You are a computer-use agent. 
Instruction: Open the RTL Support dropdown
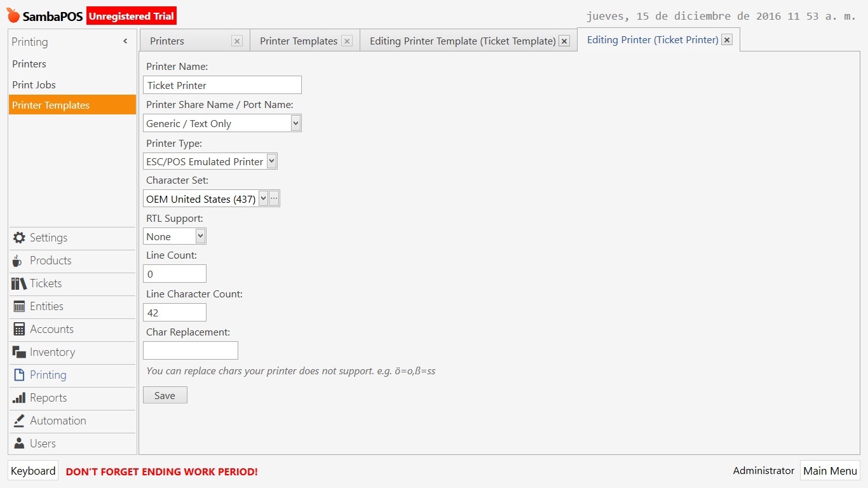198,236
